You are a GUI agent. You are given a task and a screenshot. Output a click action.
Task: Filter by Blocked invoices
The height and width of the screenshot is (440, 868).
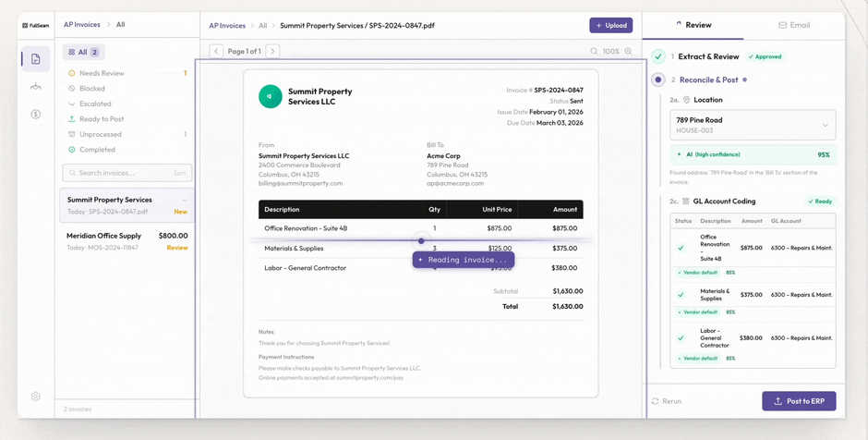(127, 88)
